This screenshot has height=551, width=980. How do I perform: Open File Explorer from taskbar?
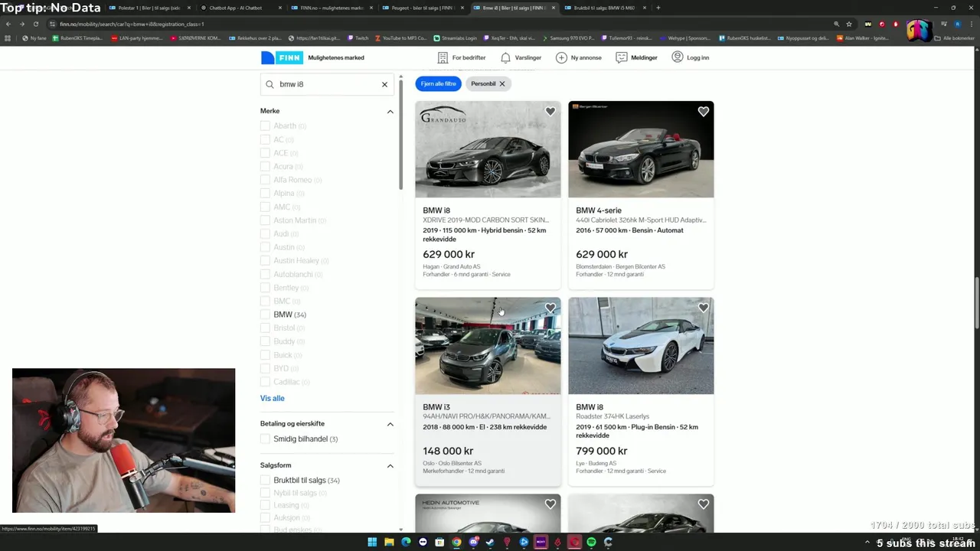click(389, 542)
